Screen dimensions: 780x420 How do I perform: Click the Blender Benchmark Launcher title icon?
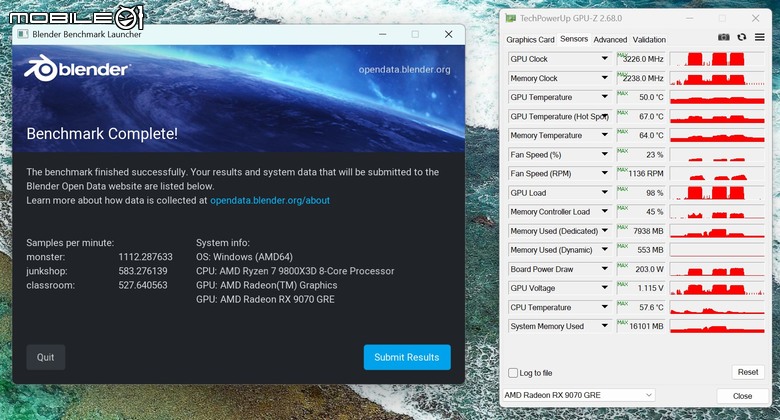tap(22, 34)
